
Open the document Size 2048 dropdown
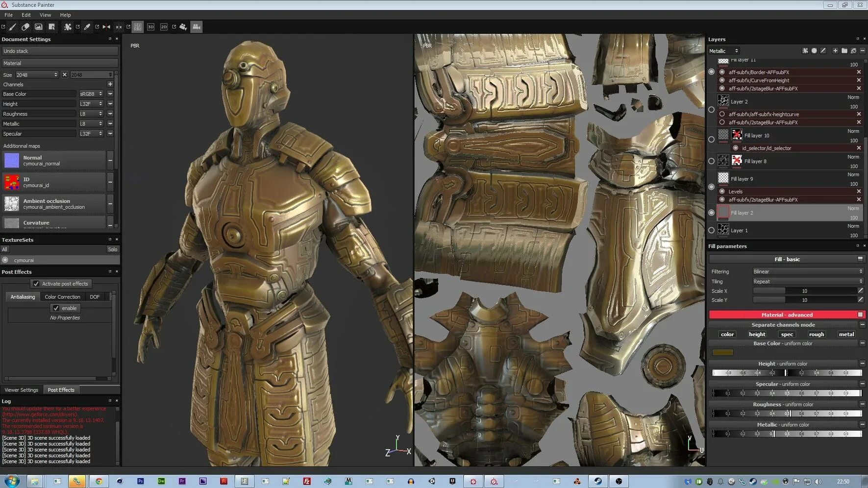(x=37, y=75)
